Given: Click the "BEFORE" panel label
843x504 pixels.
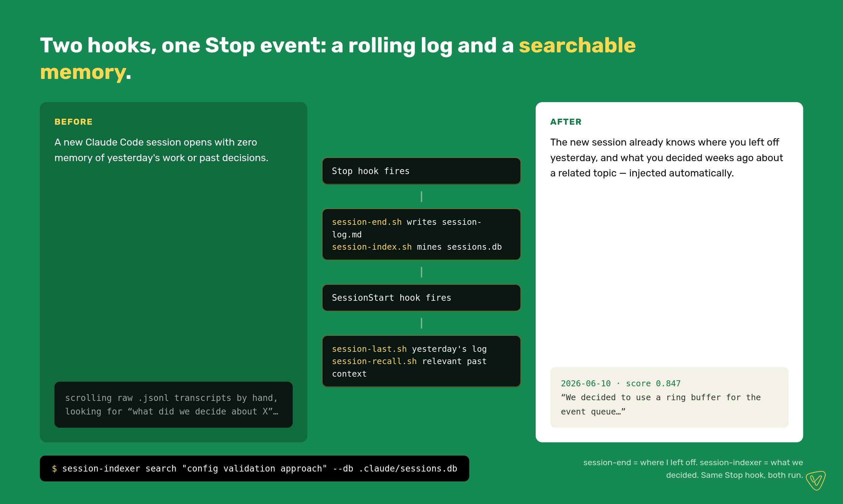Looking at the screenshot, I should 73,122.
